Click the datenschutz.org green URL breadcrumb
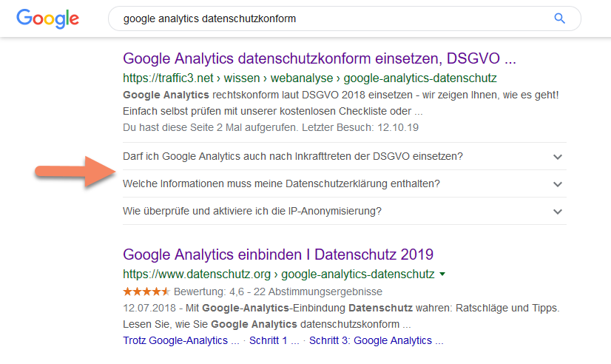The width and height of the screenshot is (611, 364). pos(278,274)
